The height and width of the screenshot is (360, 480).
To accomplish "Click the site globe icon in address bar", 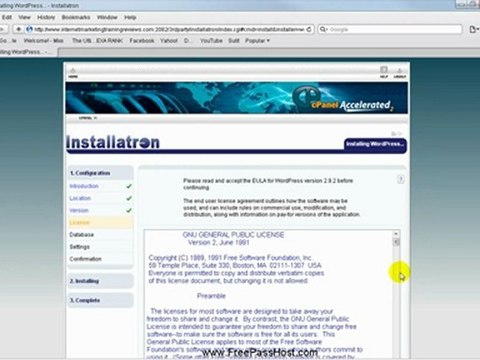I will 29,29.
